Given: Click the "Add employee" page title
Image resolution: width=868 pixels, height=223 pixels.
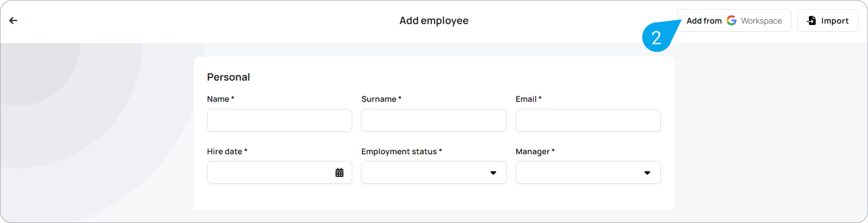Looking at the screenshot, I should (434, 21).
